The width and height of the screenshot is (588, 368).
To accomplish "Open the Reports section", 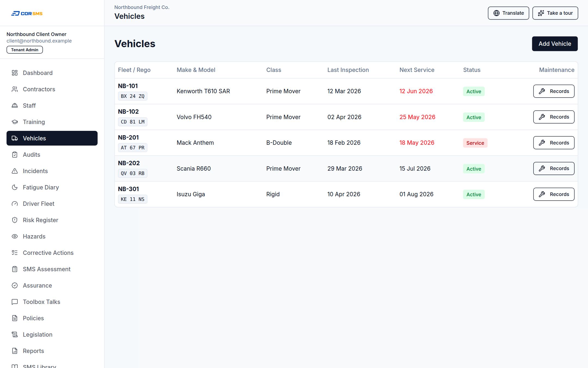I will point(52,351).
